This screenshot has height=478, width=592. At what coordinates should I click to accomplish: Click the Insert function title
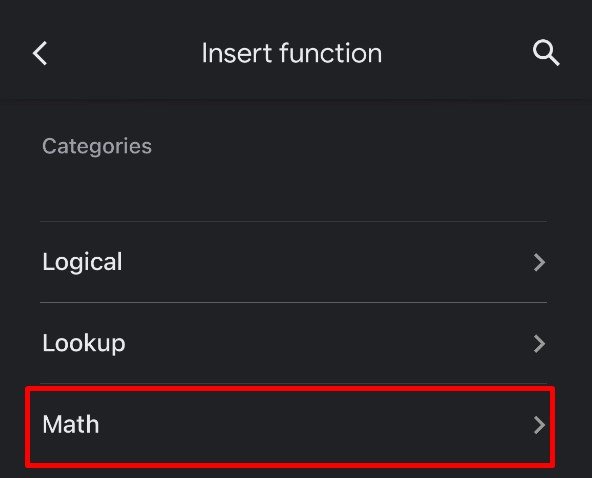click(x=291, y=53)
